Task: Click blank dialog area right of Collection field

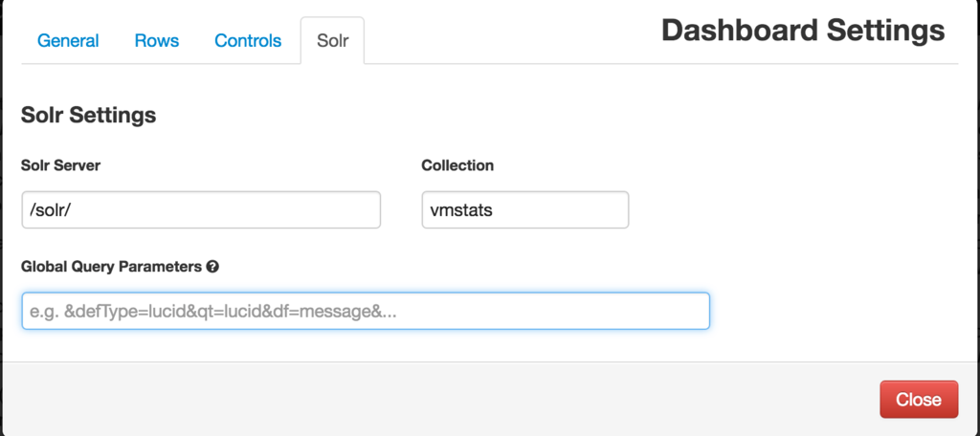Action: tap(793, 210)
